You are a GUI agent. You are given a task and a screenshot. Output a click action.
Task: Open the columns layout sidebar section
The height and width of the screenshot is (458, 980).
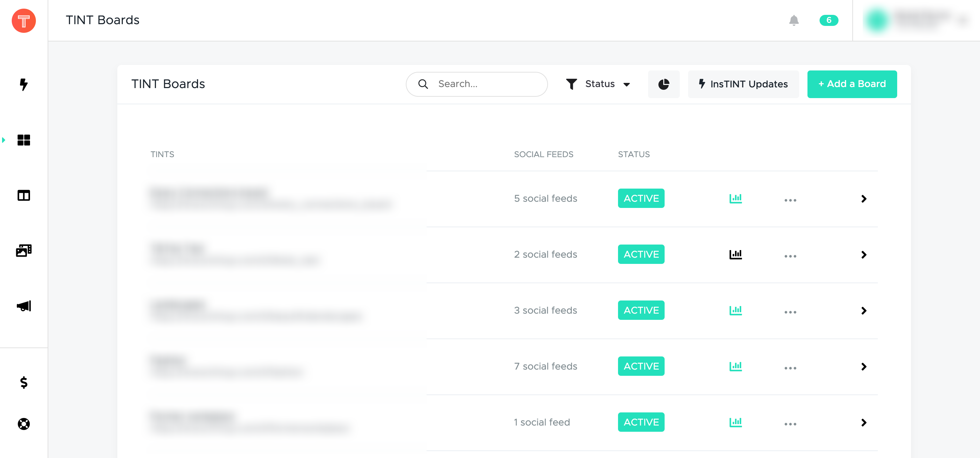click(x=23, y=196)
